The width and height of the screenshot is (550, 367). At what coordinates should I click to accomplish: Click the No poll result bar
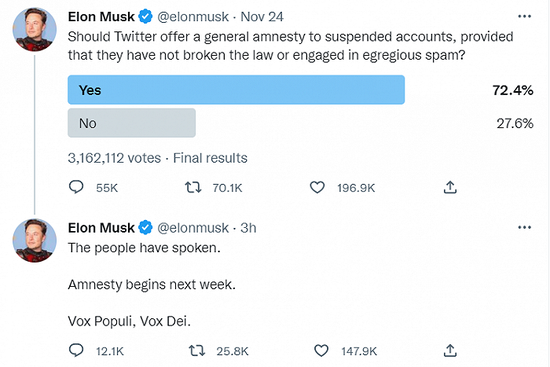[x=132, y=123]
